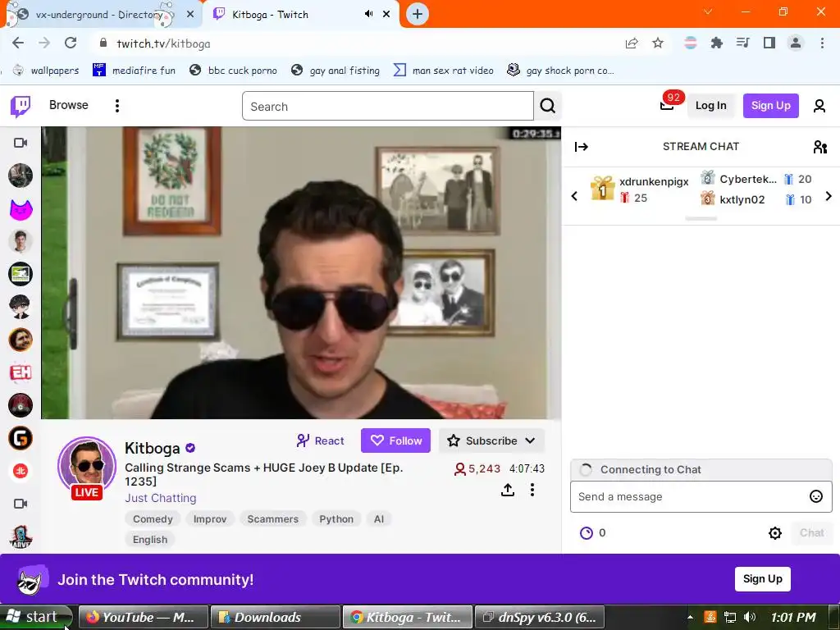Open the Windows start button
The image size is (840, 630).
point(35,617)
